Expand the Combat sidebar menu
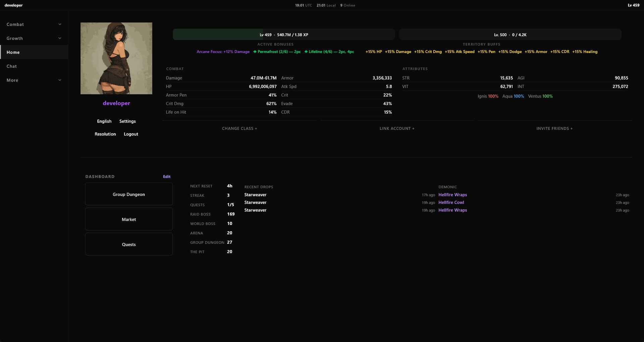The height and width of the screenshot is (342, 644). (x=34, y=25)
